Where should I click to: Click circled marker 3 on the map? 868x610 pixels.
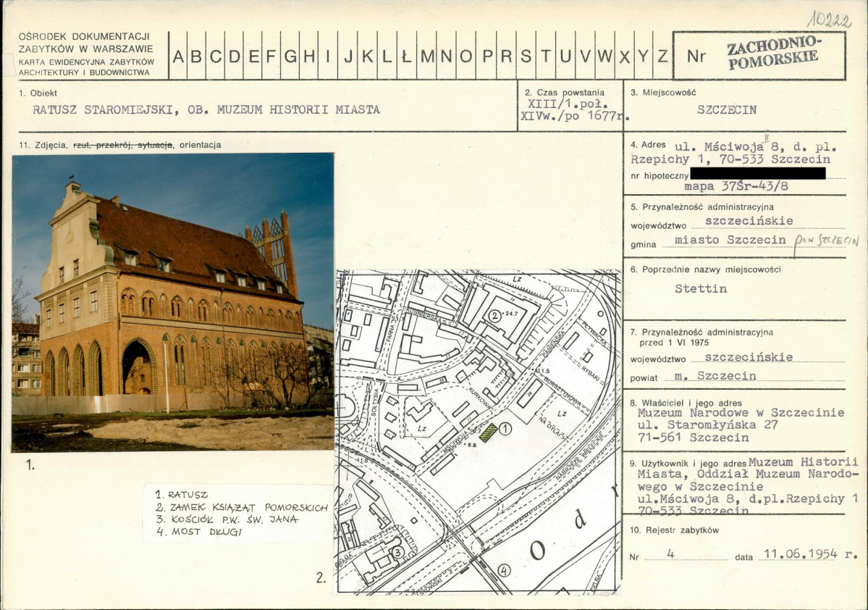pos(397,552)
